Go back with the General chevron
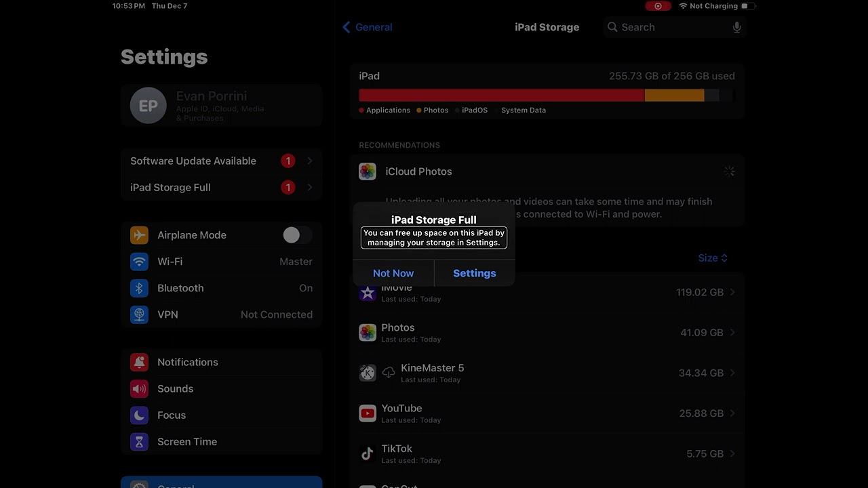The width and height of the screenshot is (868, 488). 347,27
